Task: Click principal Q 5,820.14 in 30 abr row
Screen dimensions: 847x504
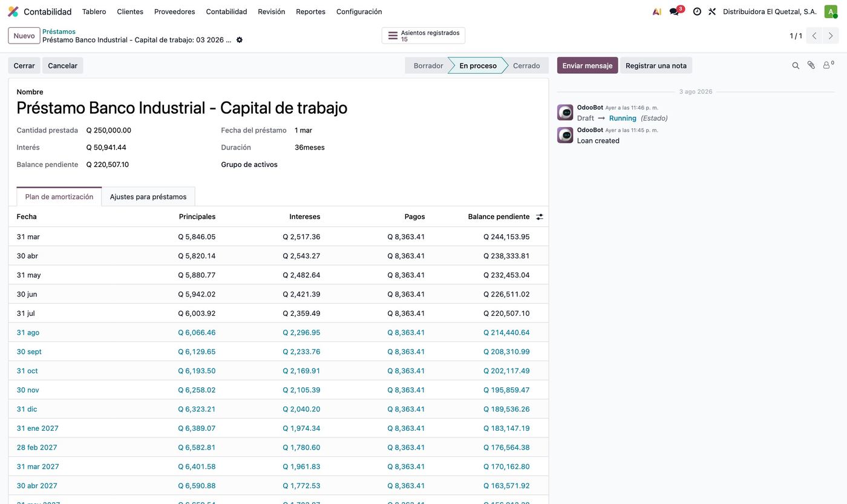Action: [197, 256]
